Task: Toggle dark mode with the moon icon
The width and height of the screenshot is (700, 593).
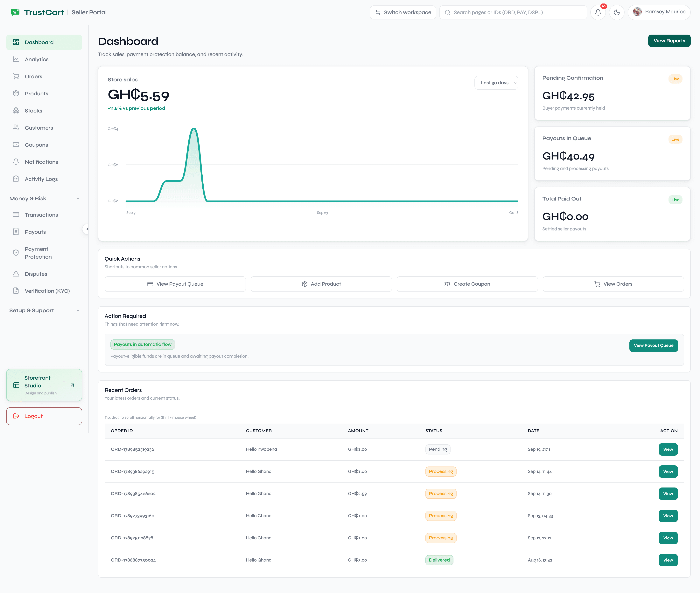Action: [x=617, y=12]
